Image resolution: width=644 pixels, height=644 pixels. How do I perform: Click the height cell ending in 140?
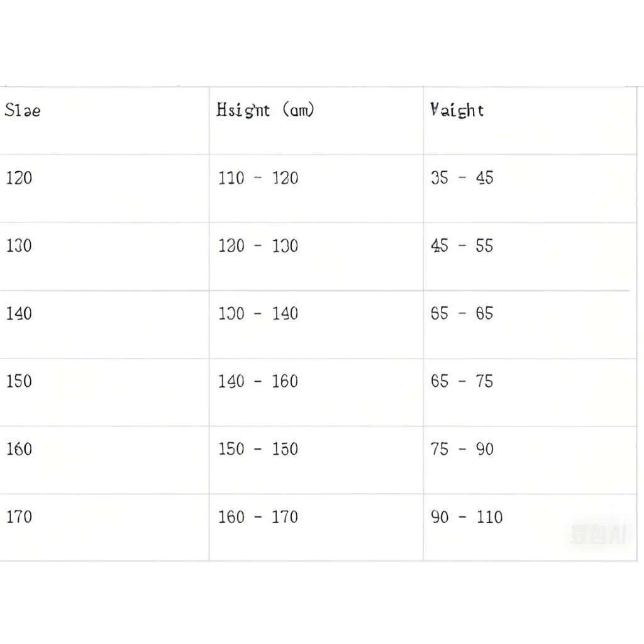coord(316,325)
